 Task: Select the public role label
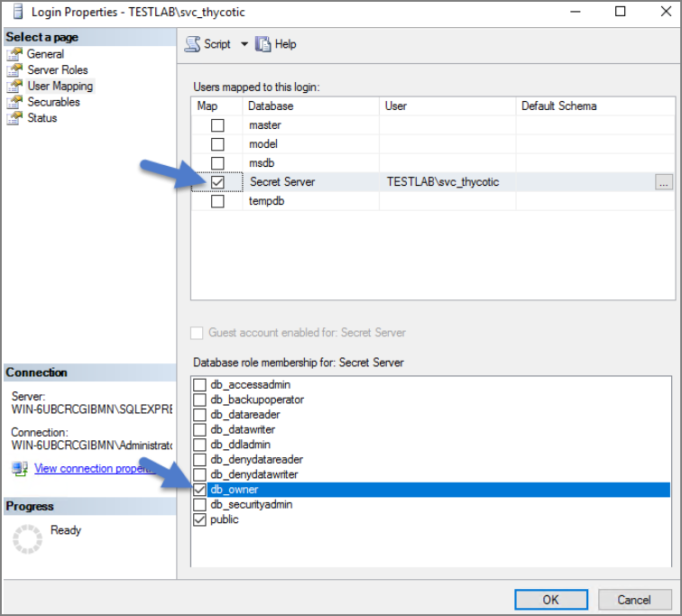coord(225,519)
